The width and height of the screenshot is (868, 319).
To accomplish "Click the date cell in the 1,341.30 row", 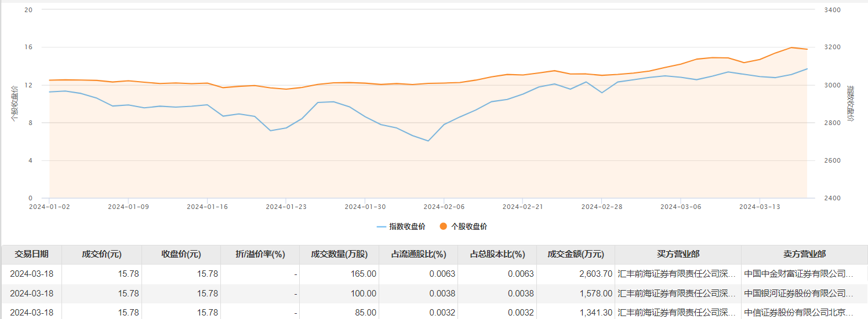I will [x=31, y=313].
